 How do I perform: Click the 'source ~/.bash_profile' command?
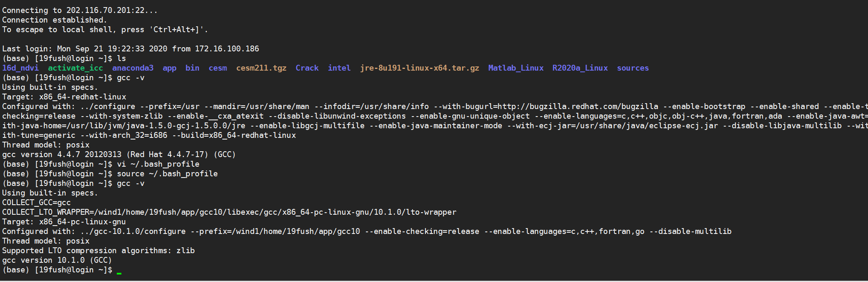tap(167, 174)
